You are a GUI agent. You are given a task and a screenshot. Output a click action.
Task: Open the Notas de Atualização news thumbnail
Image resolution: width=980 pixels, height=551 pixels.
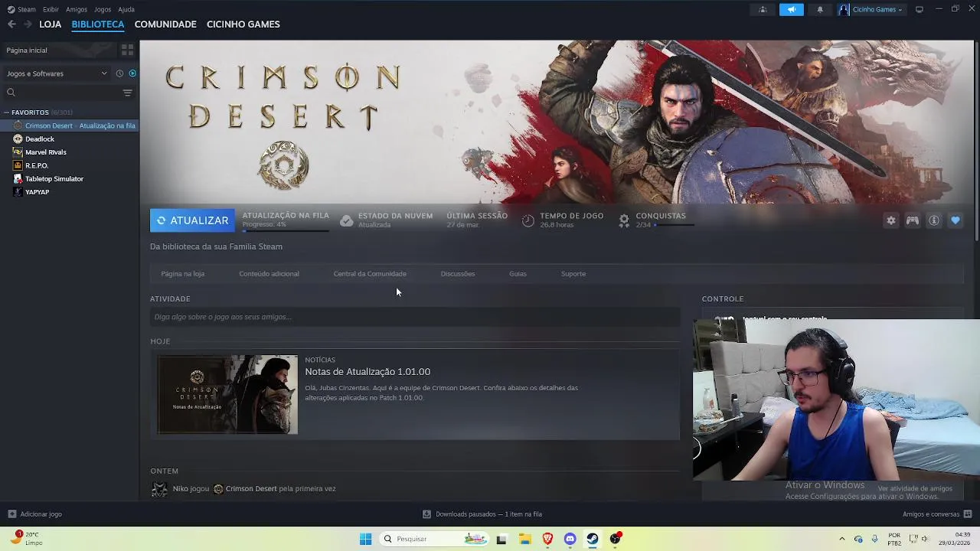coord(227,394)
